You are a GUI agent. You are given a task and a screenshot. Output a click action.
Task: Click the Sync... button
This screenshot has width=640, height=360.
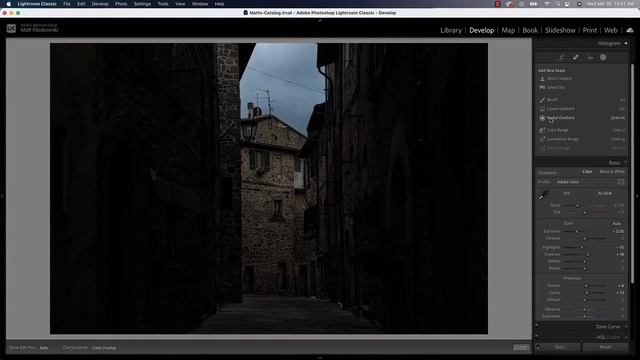pos(561,347)
